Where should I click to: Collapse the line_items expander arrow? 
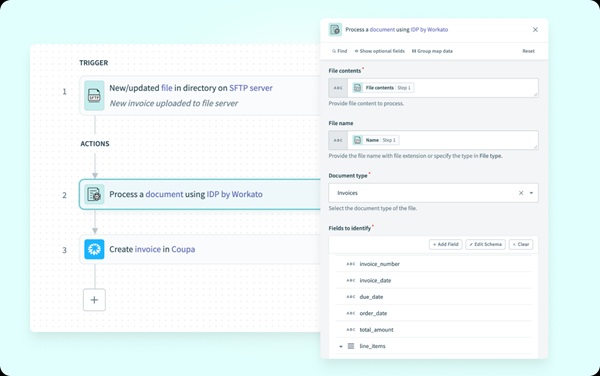(x=341, y=347)
